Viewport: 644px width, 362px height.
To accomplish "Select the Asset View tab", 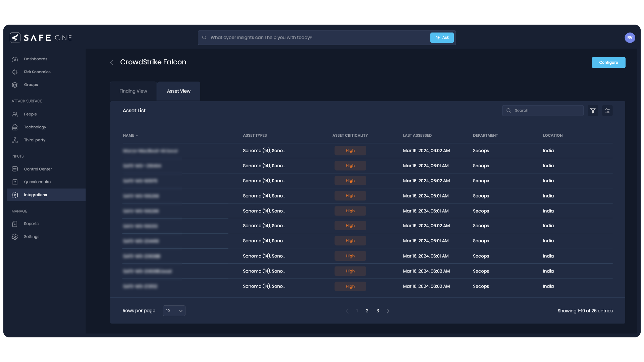I will pyautogui.click(x=179, y=91).
